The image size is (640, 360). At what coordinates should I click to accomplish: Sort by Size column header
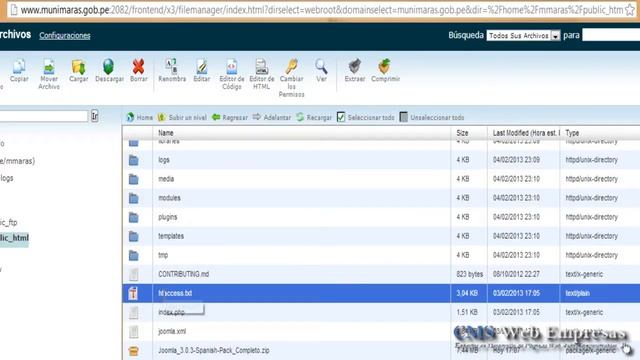pyautogui.click(x=462, y=133)
